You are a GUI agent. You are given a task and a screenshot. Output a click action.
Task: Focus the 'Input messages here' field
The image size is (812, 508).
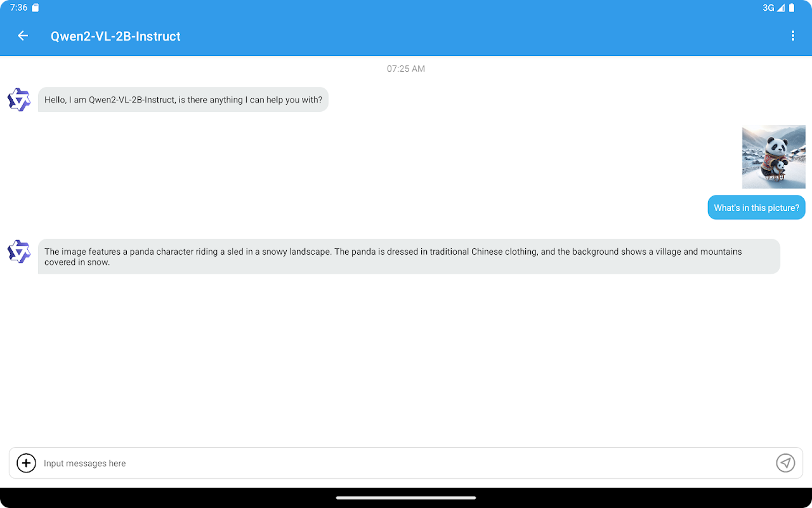(406, 463)
